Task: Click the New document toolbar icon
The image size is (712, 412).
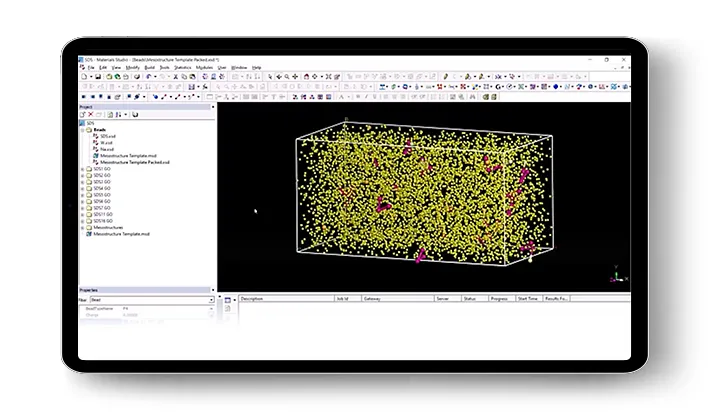Action: 84,77
